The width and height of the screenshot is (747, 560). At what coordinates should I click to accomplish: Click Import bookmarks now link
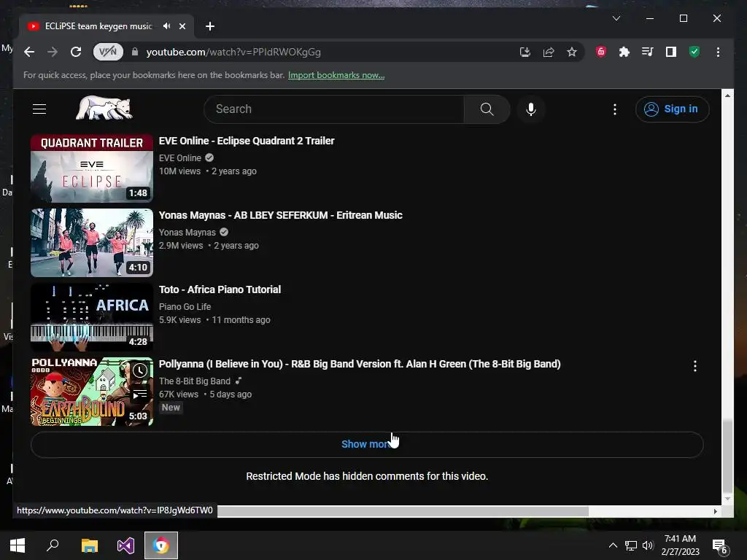point(336,75)
